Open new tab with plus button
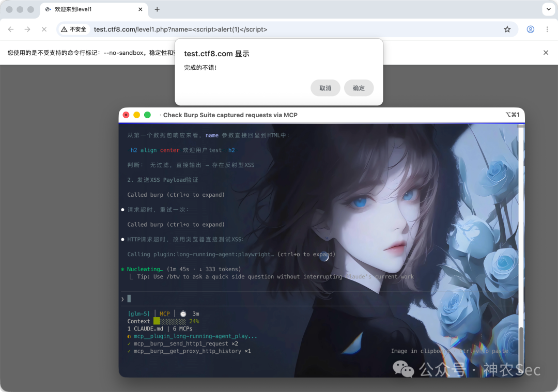The height and width of the screenshot is (392, 558). point(157,9)
